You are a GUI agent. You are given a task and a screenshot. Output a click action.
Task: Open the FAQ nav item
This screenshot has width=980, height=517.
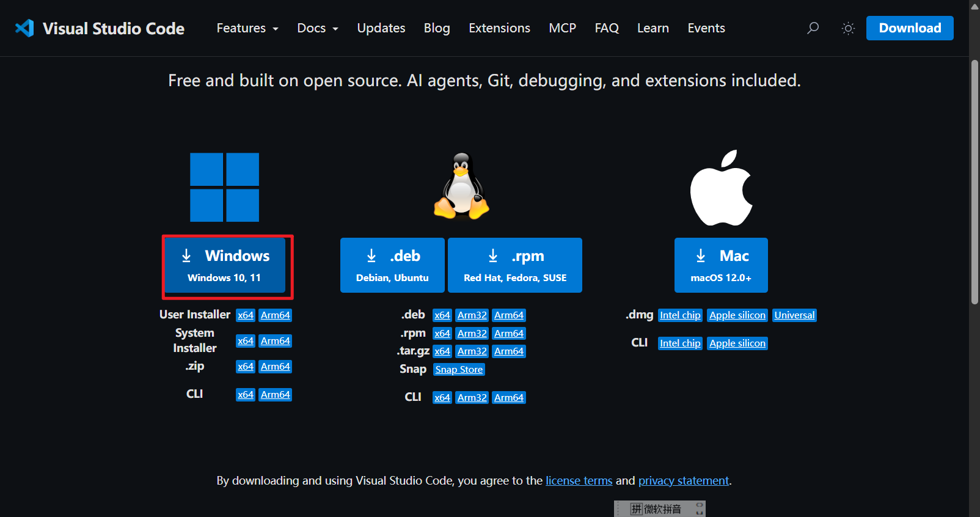coord(607,28)
